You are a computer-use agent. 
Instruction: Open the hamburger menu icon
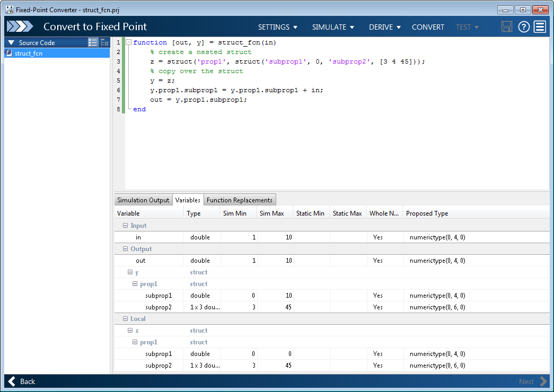540,27
